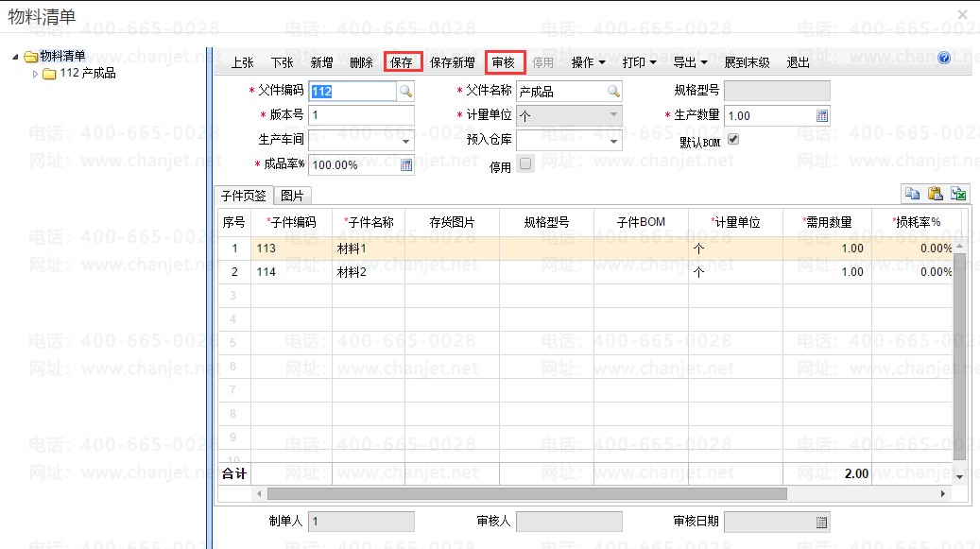Click the 存货图片 column header
The height and width of the screenshot is (549, 980).
point(453,222)
